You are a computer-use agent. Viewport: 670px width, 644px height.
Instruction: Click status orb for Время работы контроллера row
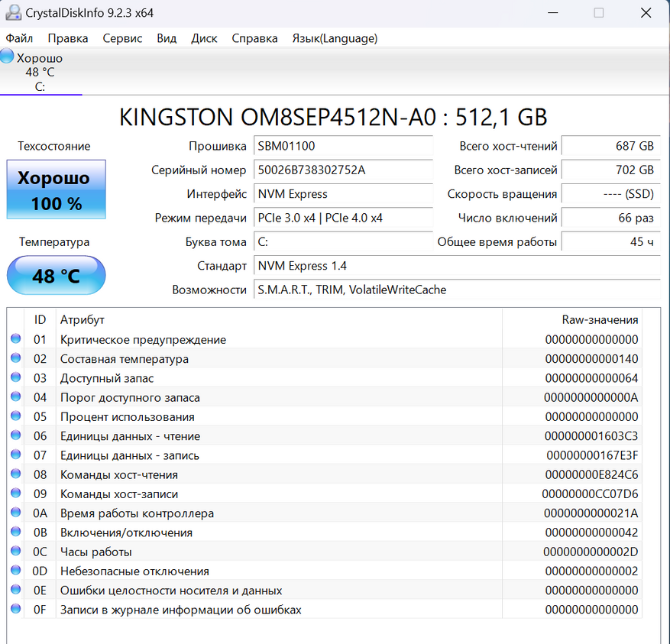16,512
